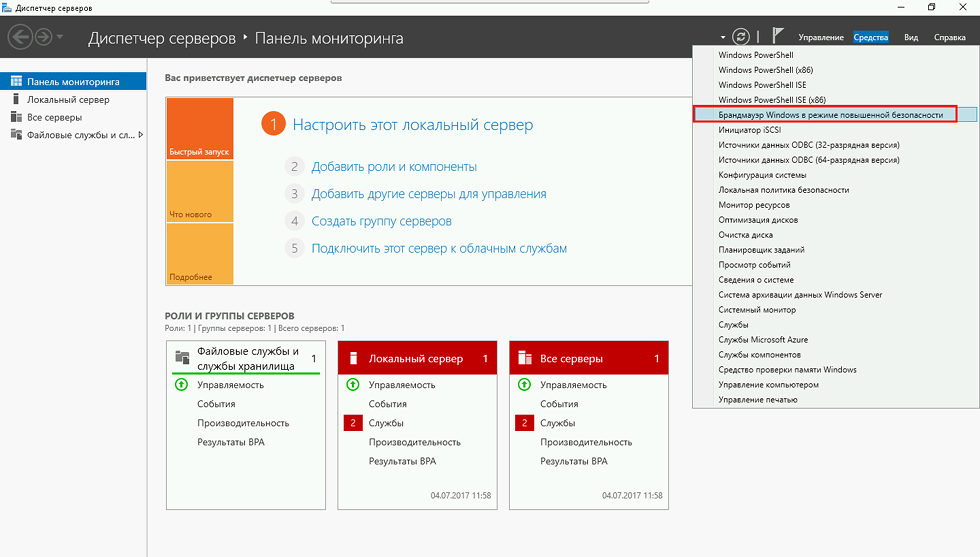Open navigation history dropdown arrow
Image resolution: width=980 pixels, height=557 pixels.
(x=61, y=38)
